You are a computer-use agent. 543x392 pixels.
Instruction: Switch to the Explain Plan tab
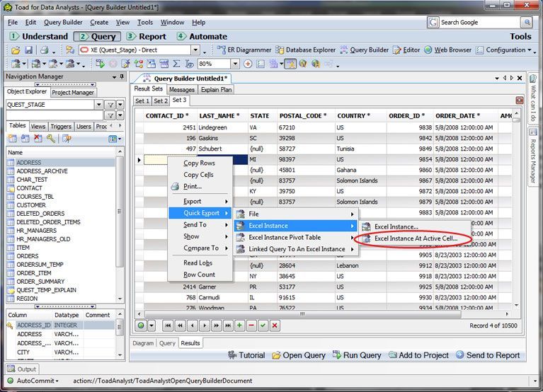pos(217,90)
